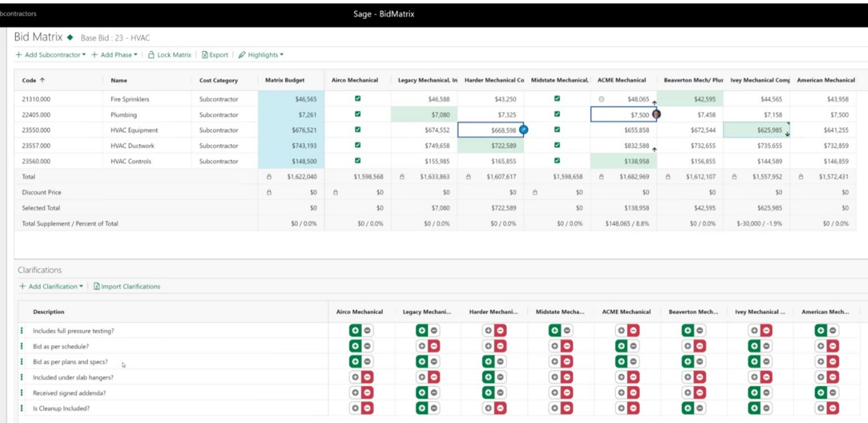Click green plus for Ivey Received signed addenda
The height and width of the screenshot is (423, 868).
pyautogui.click(x=754, y=393)
